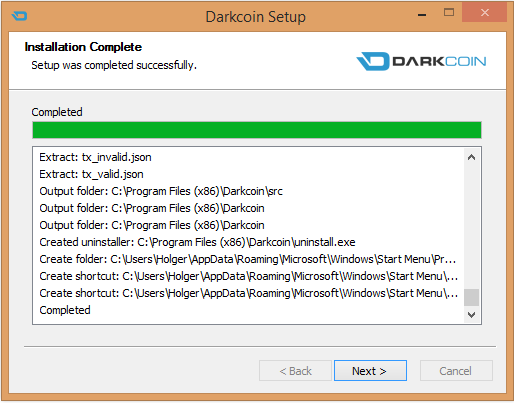Click the Darkcoin logo in the header

(x=421, y=61)
